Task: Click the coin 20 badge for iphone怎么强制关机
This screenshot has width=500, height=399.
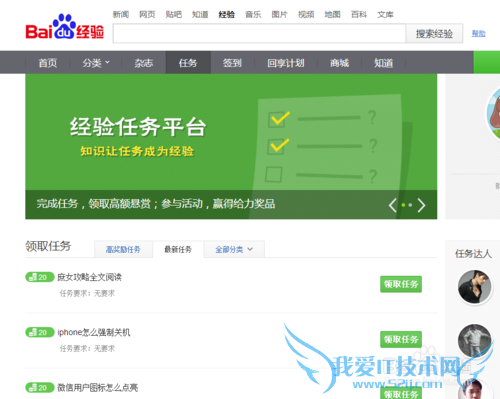Action: (x=39, y=332)
